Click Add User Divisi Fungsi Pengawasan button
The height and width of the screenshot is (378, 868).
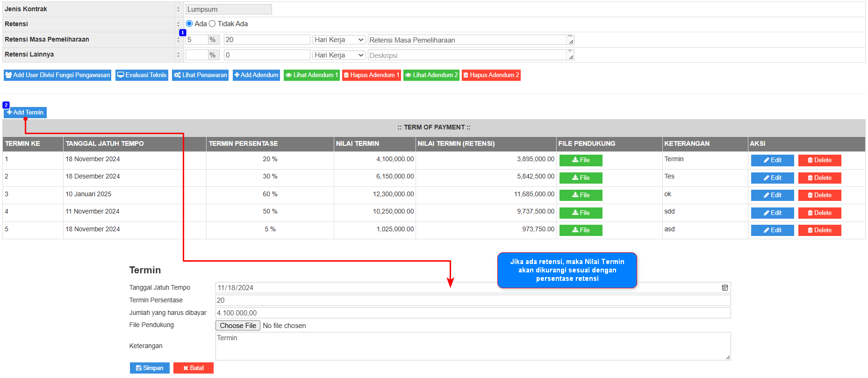57,75
